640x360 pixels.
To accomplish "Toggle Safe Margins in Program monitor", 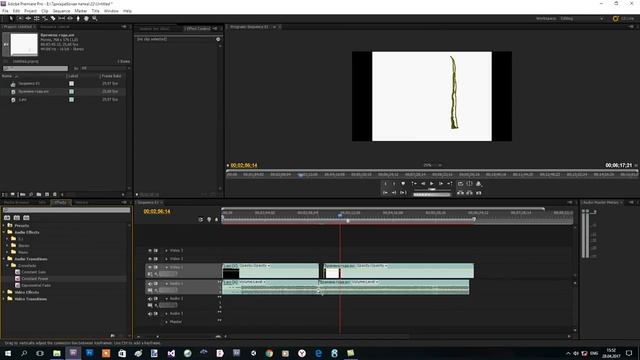I will [469, 184].
